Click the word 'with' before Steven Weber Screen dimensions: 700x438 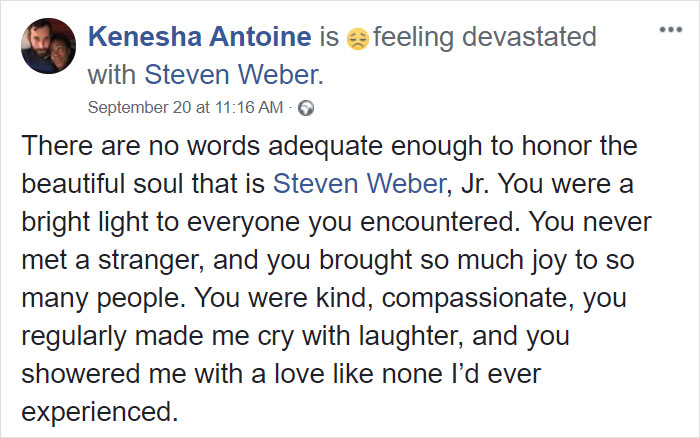pos(112,75)
